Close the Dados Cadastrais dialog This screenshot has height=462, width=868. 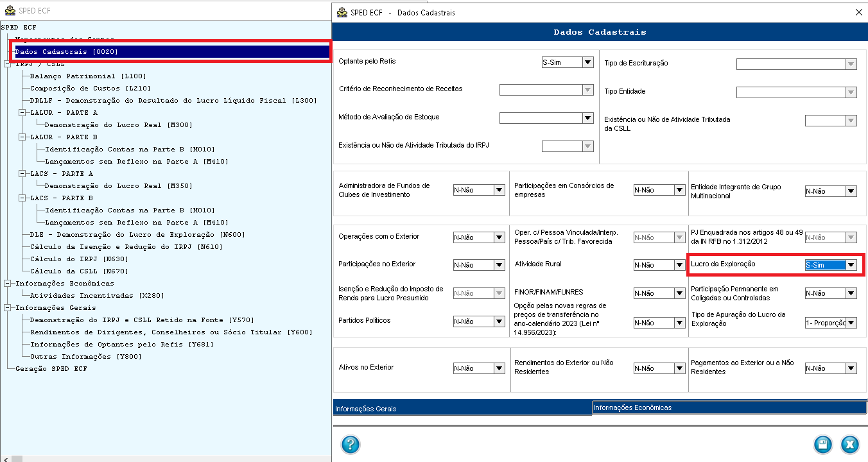coord(858,12)
